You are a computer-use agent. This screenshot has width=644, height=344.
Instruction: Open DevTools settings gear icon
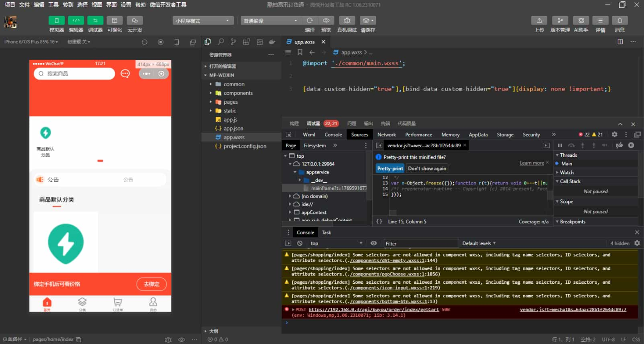614,135
